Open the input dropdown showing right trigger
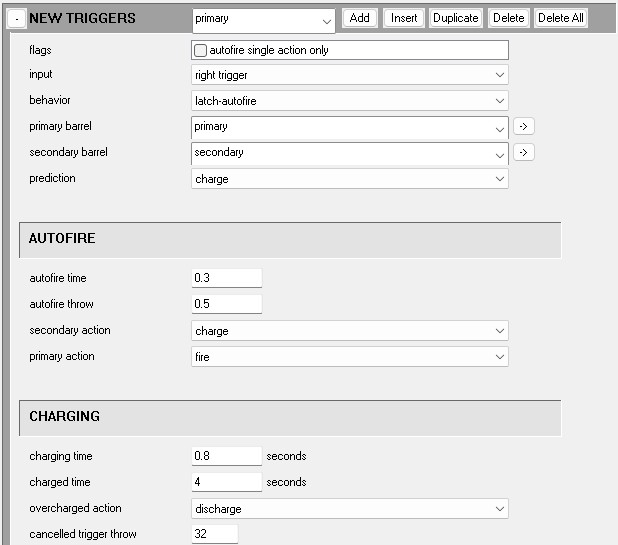 349,75
